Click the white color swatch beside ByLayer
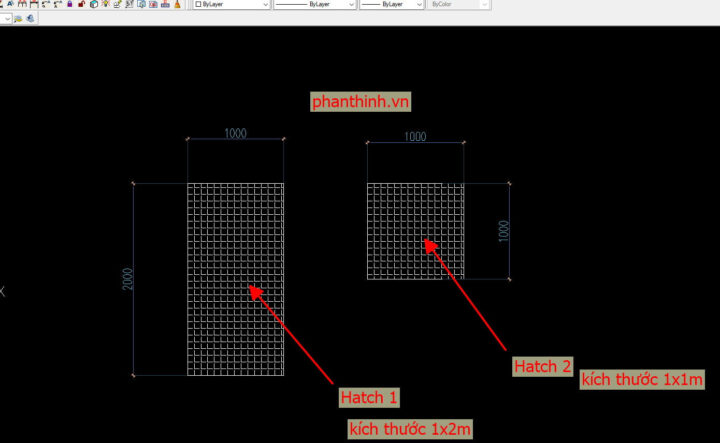 click(x=198, y=4)
